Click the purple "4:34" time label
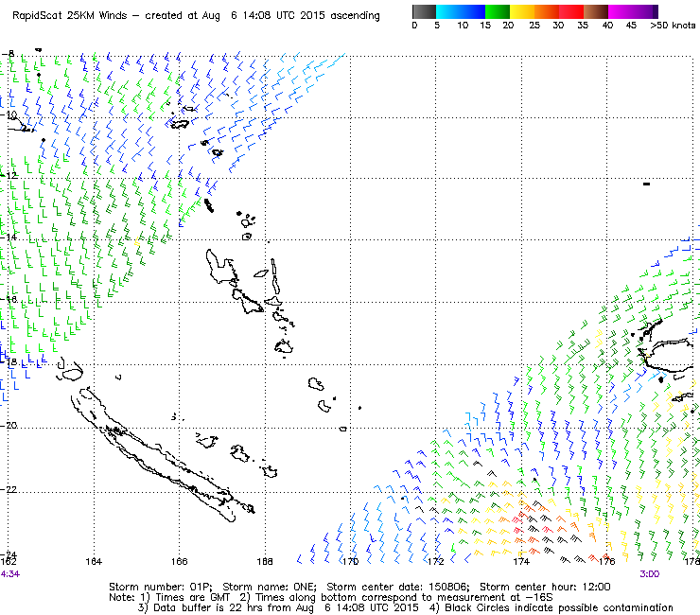 click(x=10, y=574)
